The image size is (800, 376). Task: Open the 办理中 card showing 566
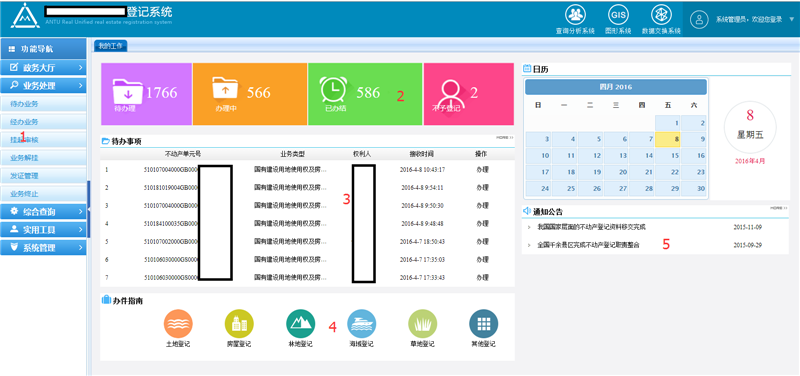(250, 94)
